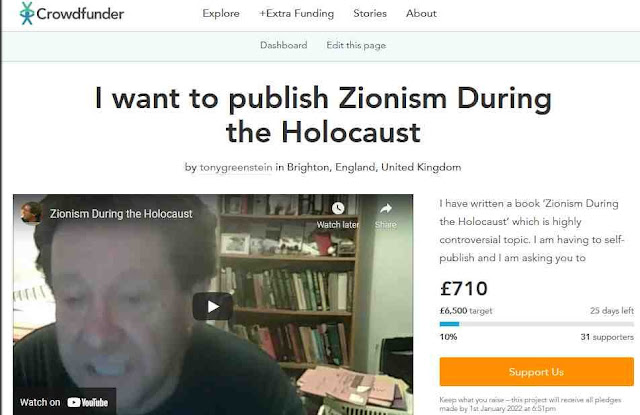Image resolution: width=640 pixels, height=415 pixels.
Task: Click the Crowdfunder wordmark text
Action: pyautogui.click(x=80, y=14)
